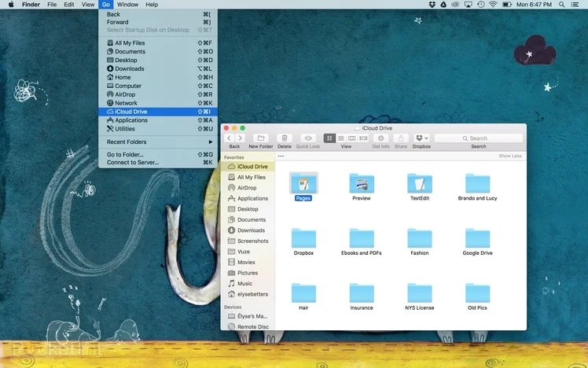
Task: Switch to icon view mode
Action: 329,138
